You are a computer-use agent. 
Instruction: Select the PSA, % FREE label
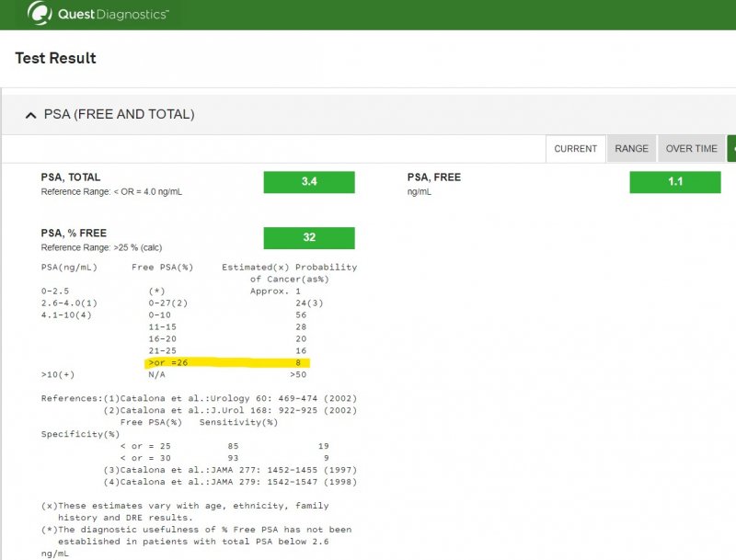(74, 233)
